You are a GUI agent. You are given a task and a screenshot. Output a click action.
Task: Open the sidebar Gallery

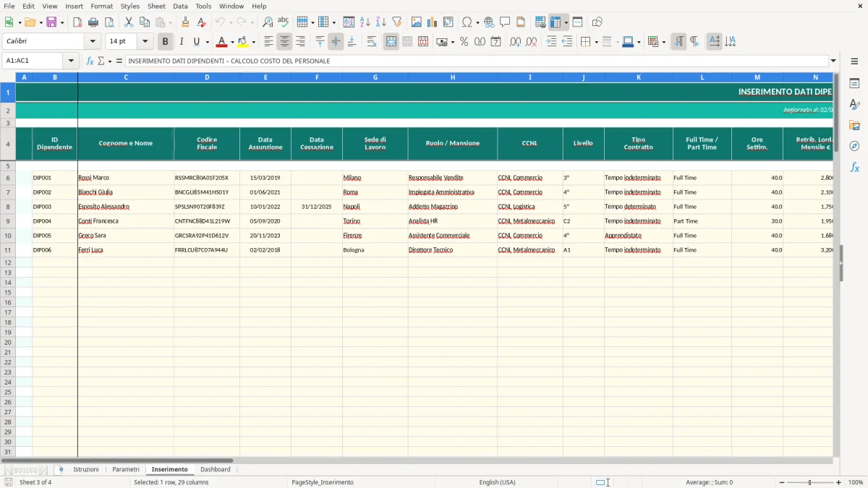tap(854, 125)
